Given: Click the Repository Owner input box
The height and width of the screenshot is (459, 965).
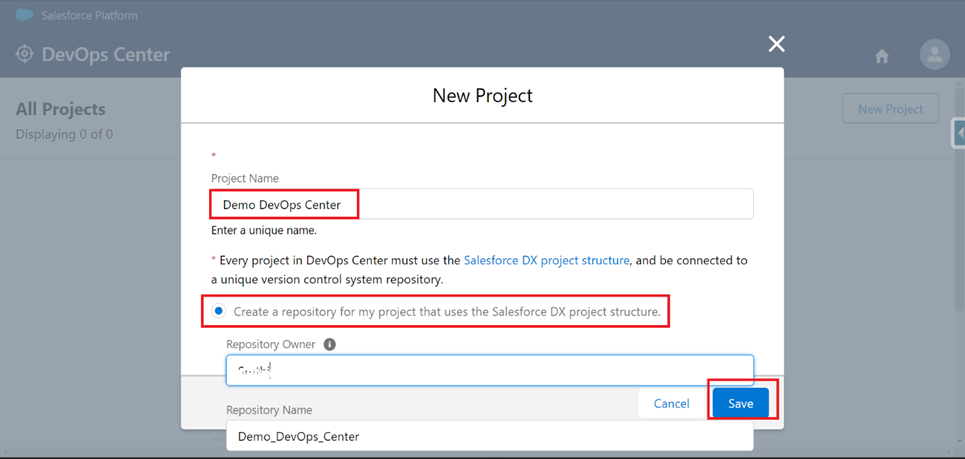Looking at the screenshot, I should [490, 370].
